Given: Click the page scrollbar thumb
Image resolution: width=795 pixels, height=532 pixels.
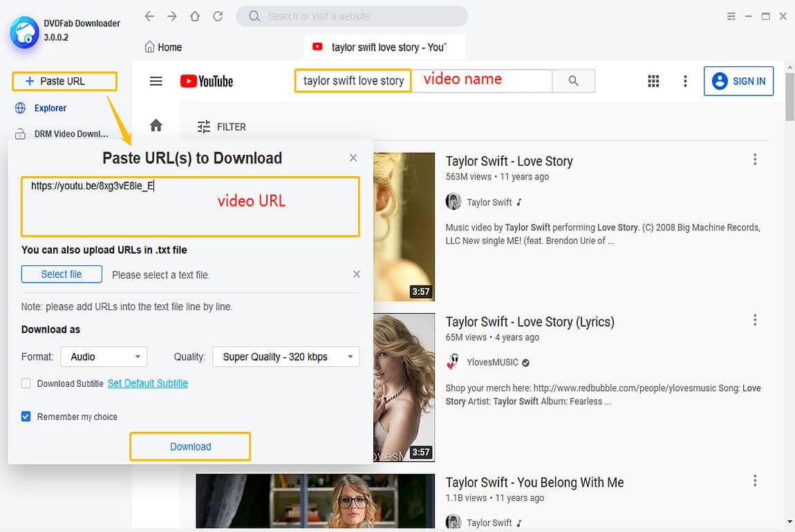Looking at the screenshot, I should tap(789, 97).
